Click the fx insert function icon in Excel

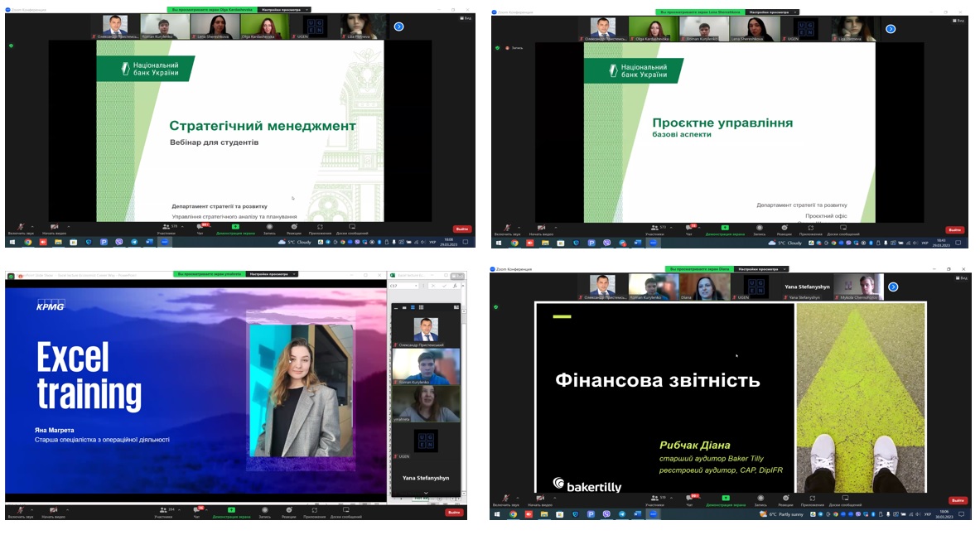[455, 286]
